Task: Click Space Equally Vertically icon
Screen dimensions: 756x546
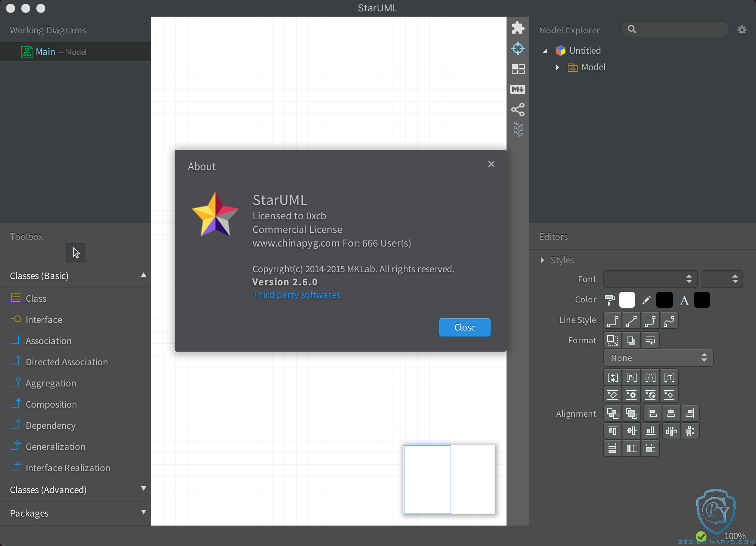Action: coord(690,431)
